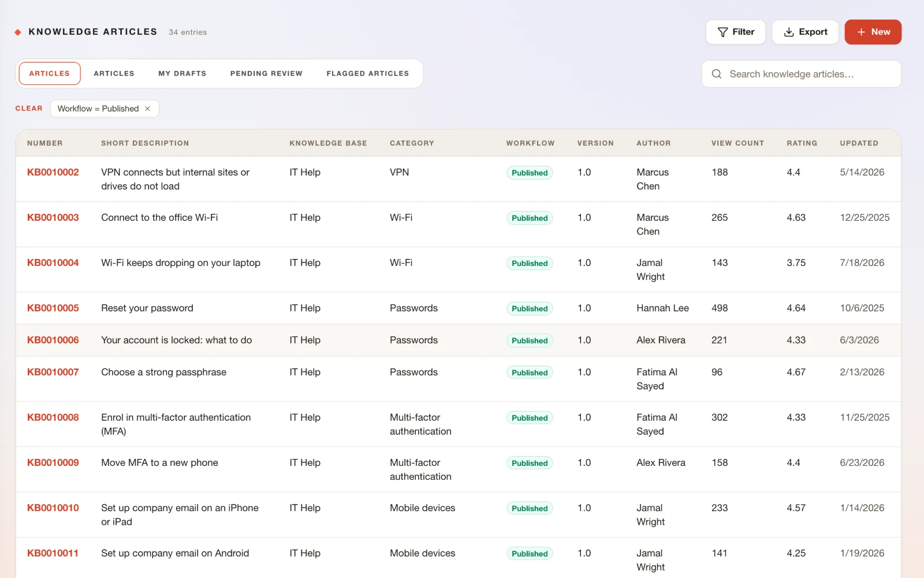Click rating 3.75
Viewport: 924px width, 578px height.
(796, 262)
